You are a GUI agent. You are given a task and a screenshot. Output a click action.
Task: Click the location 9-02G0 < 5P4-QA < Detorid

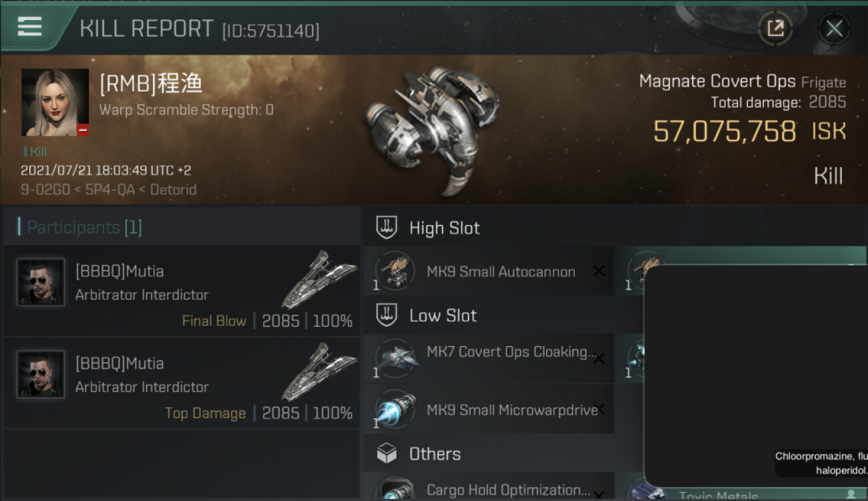coord(109,190)
